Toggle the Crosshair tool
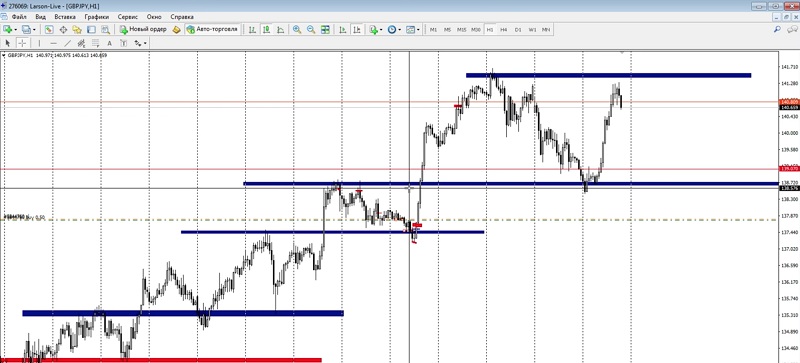 pyautogui.click(x=22, y=43)
